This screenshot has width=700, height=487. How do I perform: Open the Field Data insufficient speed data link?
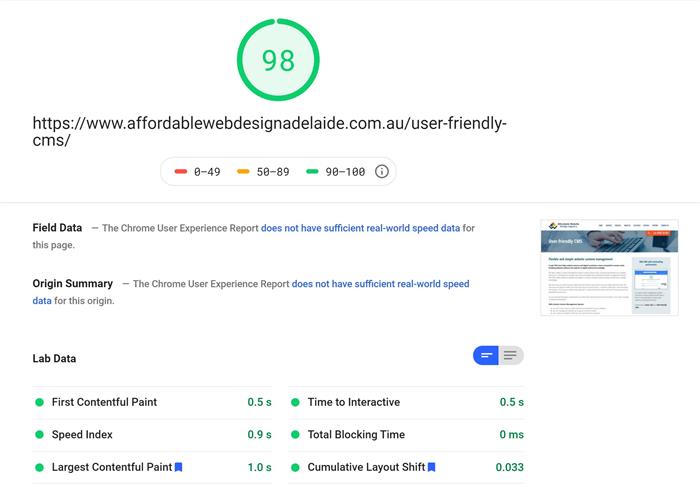click(x=360, y=228)
